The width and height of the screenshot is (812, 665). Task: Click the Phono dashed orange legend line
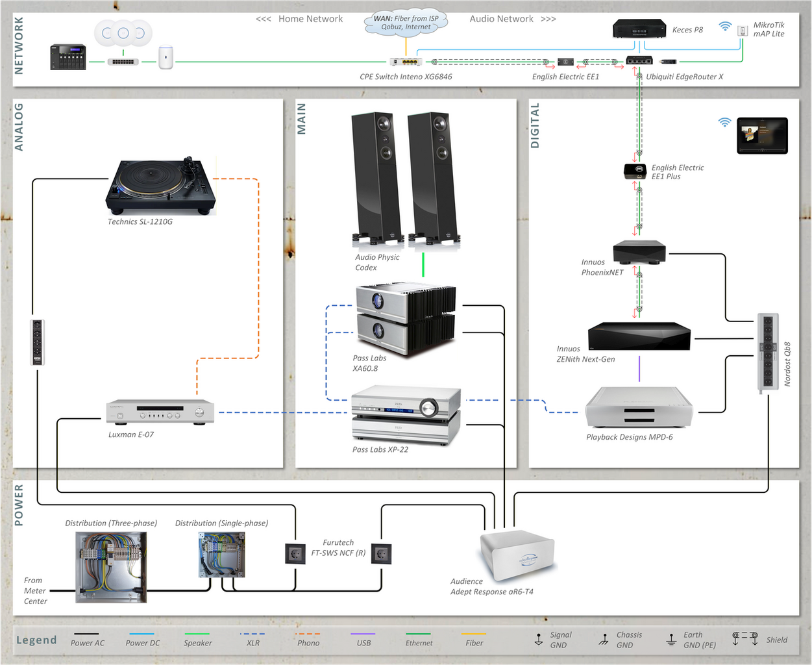tap(308, 634)
